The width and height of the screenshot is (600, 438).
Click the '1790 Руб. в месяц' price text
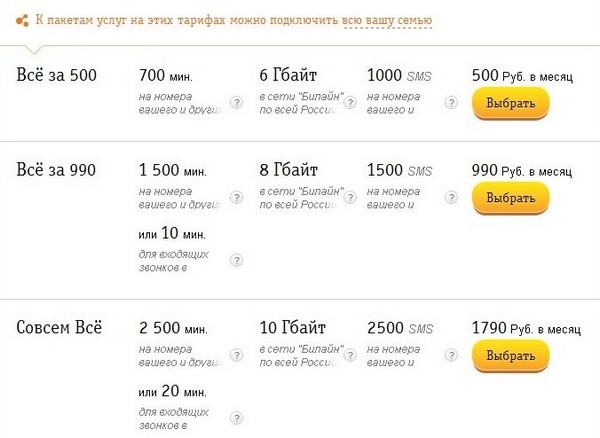coord(527,328)
